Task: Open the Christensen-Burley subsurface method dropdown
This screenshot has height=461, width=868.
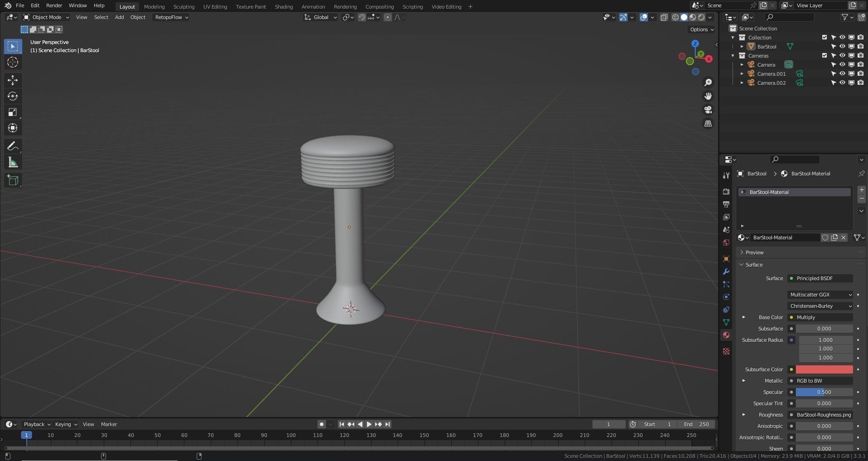Action: [x=820, y=306]
